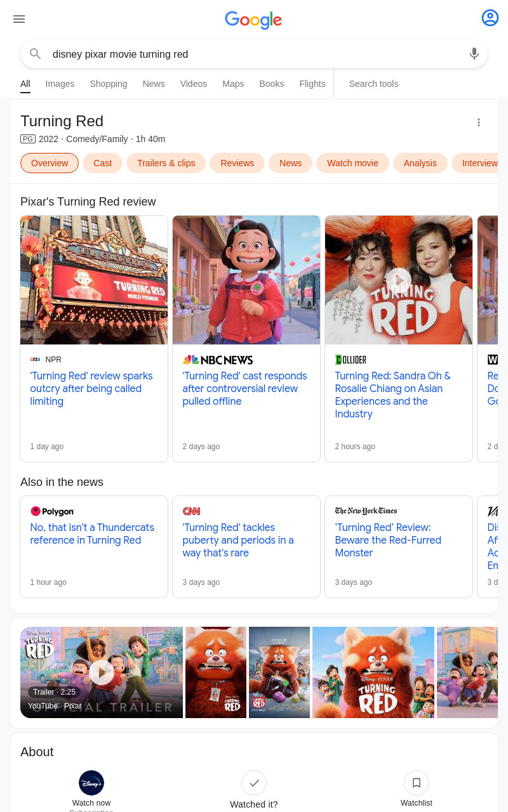Click the Turning Red title heading
Viewport: 508px width, 812px height.
62,121
